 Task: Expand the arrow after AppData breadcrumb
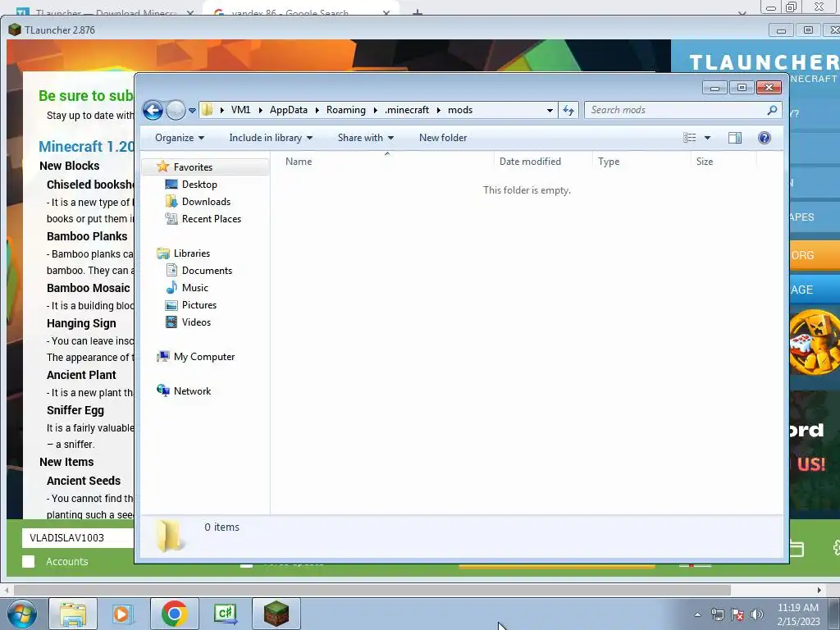pos(317,111)
